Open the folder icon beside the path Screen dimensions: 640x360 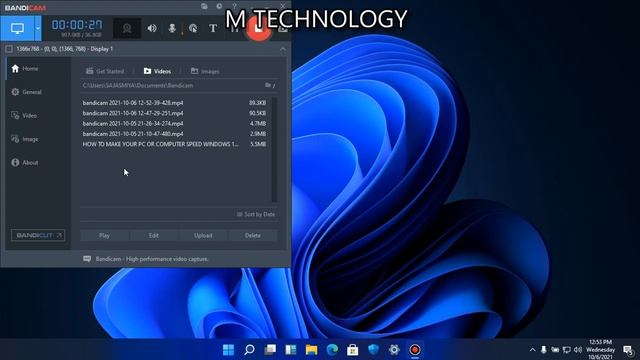[x=269, y=85]
